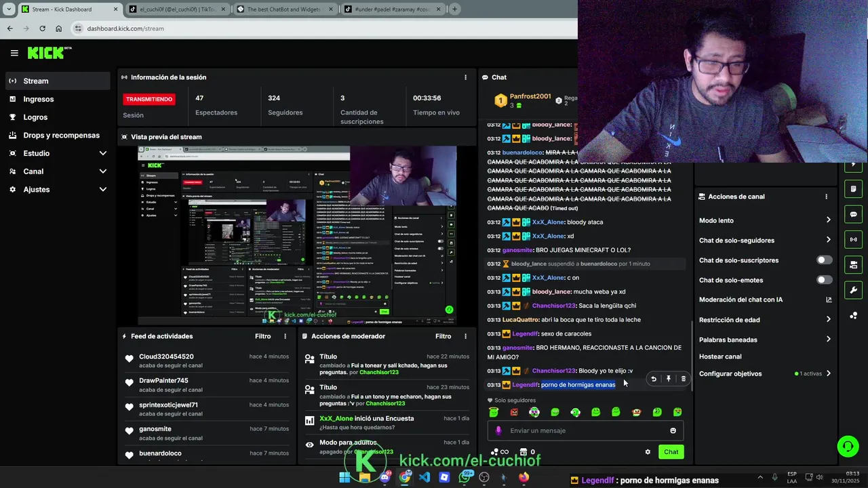
Task: Click username LucaQuattro in chat
Action: tap(521, 320)
